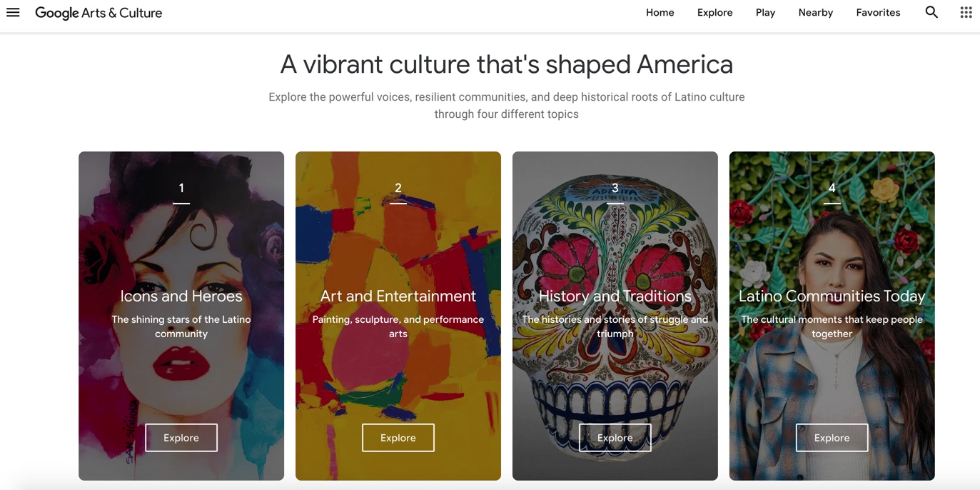
Task: Click Explore on Art and Entertainment card
Action: click(x=398, y=438)
